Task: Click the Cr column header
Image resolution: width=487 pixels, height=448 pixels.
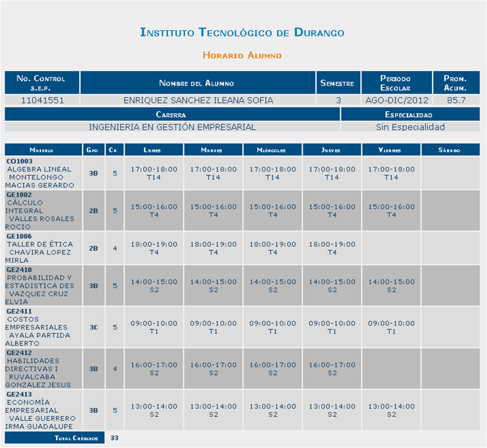Action: tap(114, 149)
